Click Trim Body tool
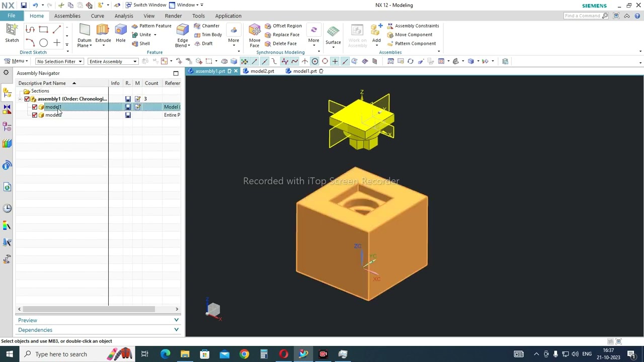This screenshot has height=362, width=644. [x=208, y=35]
